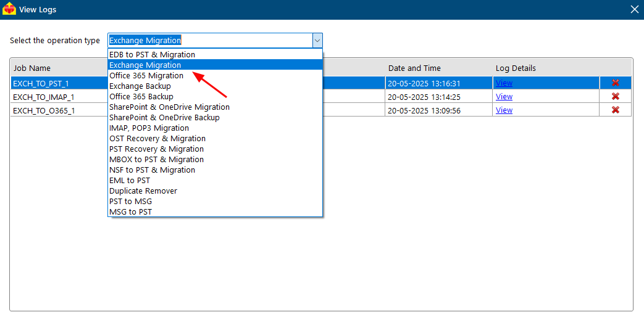Screen dimensions: 644x320
Task: Select IMAP, POP3 Migration option
Action: point(215,128)
